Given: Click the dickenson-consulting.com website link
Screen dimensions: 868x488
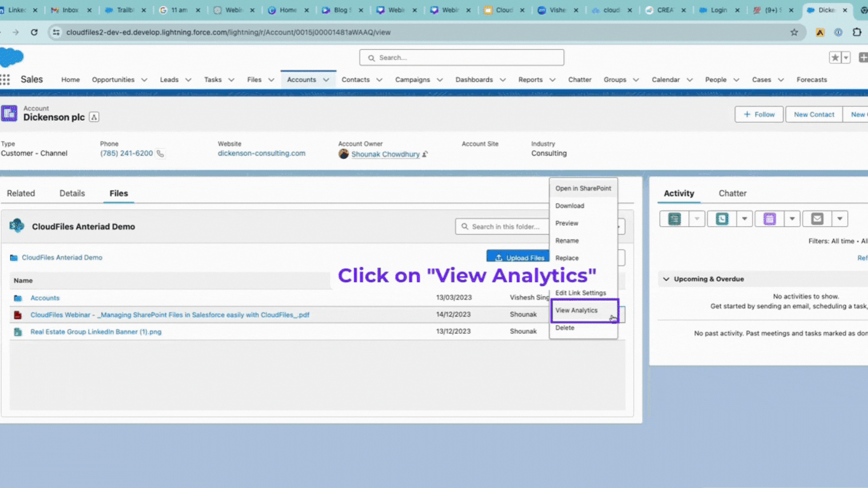Looking at the screenshot, I should coord(262,153).
